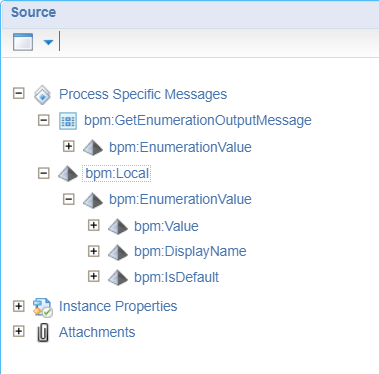Image resolution: width=379 pixels, height=374 pixels.
Task: Select the bpm:Value label
Action: click(166, 226)
